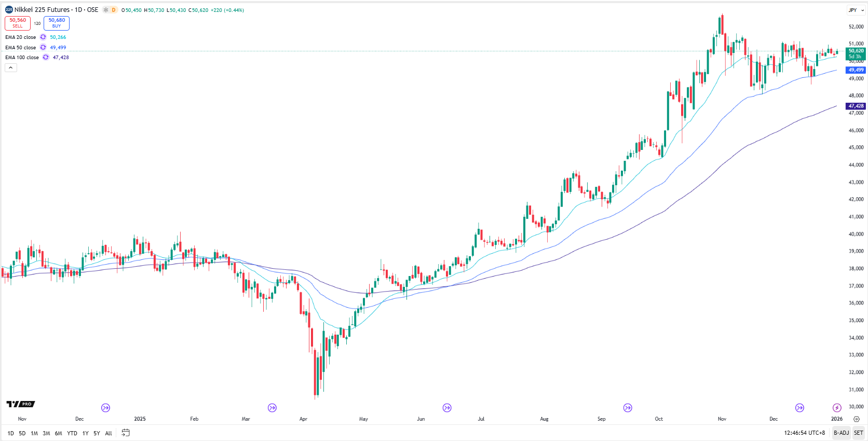
Task: Click the orange D data status indicator
Action: pyautogui.click(x=114, y=10)
